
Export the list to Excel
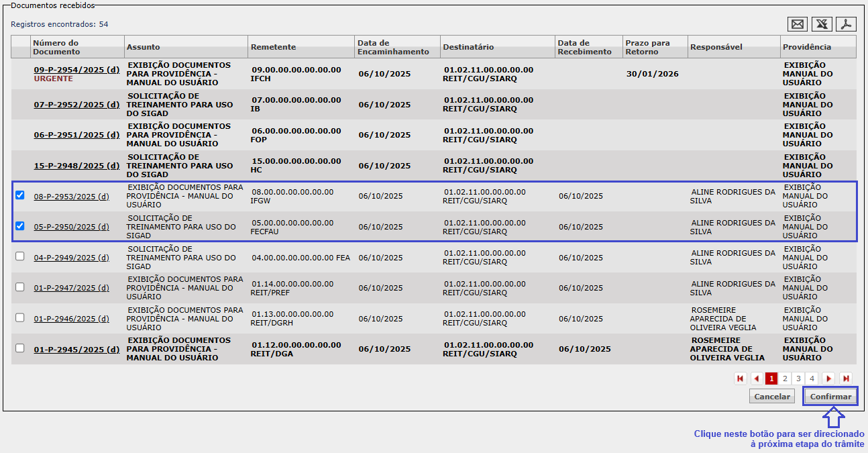tap(822, 24)
